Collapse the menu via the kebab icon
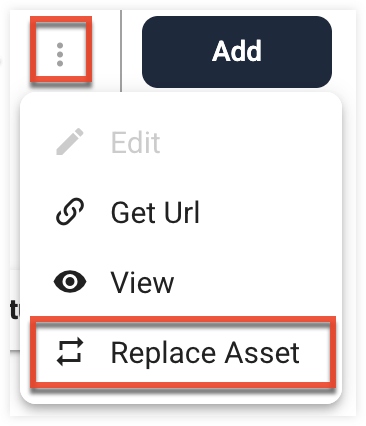The width and height of the screenshot is (366, 426). click(60, 54)
